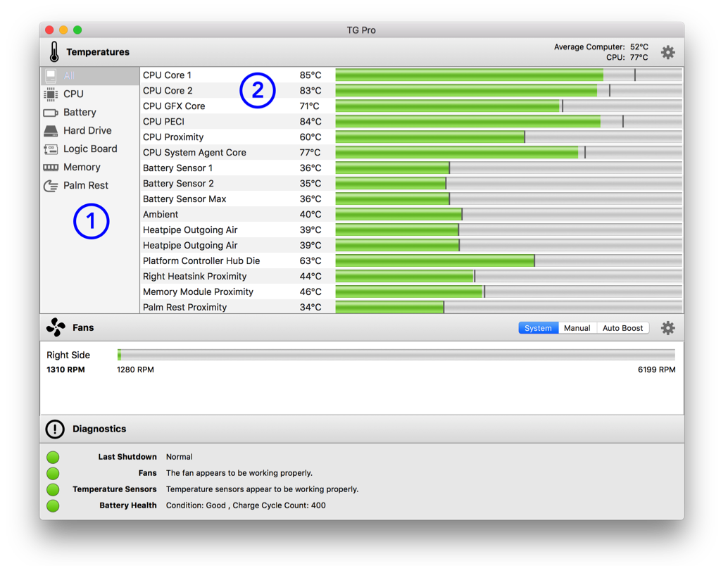Show only Hard Drive sensors
The image size is (728, 566).
pyautogui.click(x=89, y=130)
